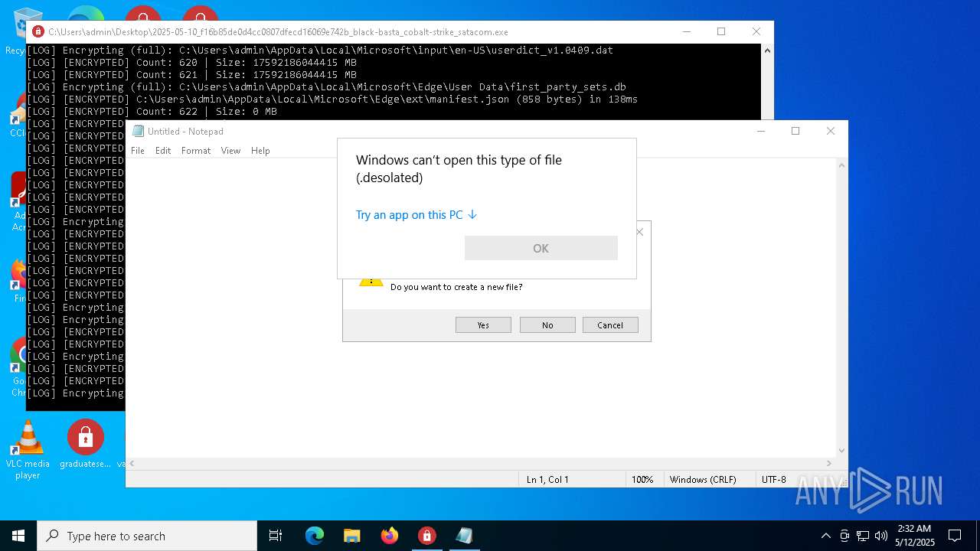Image resolution: width=980 pixels, height=551 pixels.
Task: Open the Notepad View menu
Action: click(x=230, y=151)
